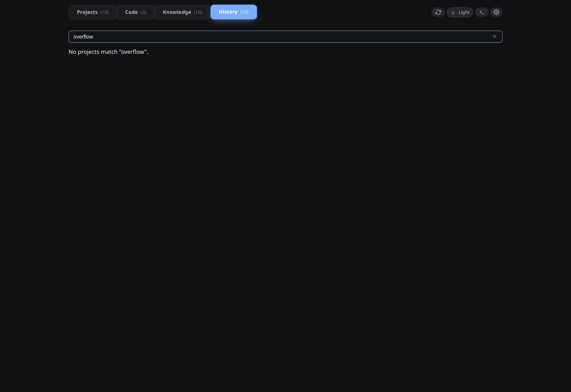This screenshot has width=571, height=392.
Task: Select the 'No projects match' message text
Action: 108,52
